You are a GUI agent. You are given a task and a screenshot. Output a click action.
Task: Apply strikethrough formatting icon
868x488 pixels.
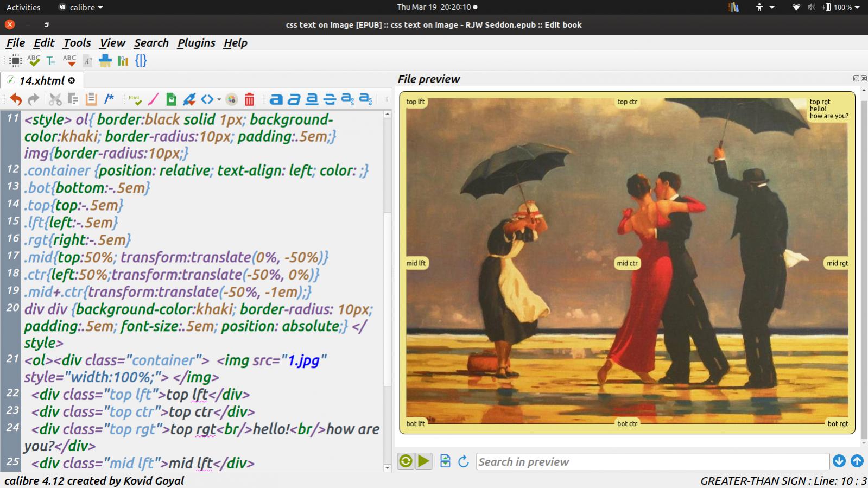(330, 99)
